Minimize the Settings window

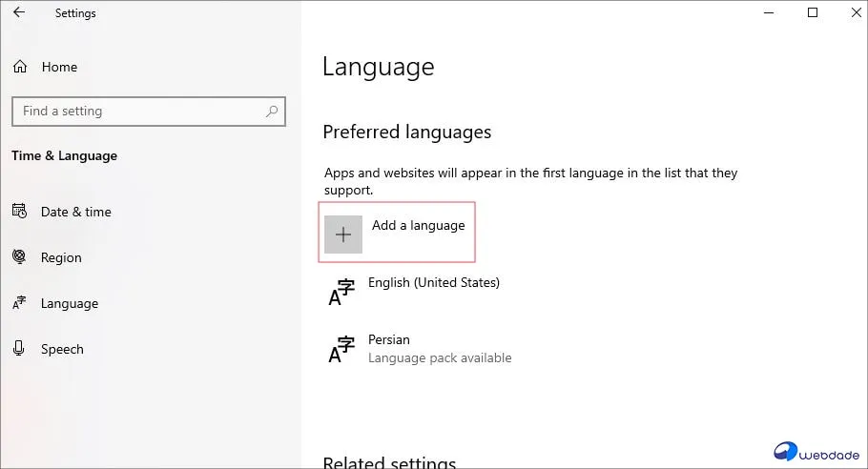[770, 13]
